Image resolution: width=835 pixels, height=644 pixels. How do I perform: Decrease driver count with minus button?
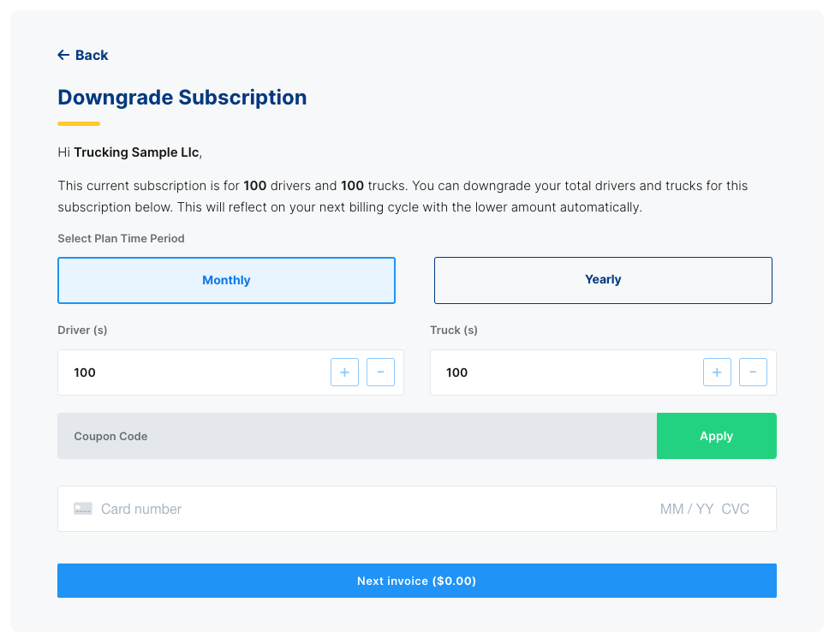[x=380, y=372]
